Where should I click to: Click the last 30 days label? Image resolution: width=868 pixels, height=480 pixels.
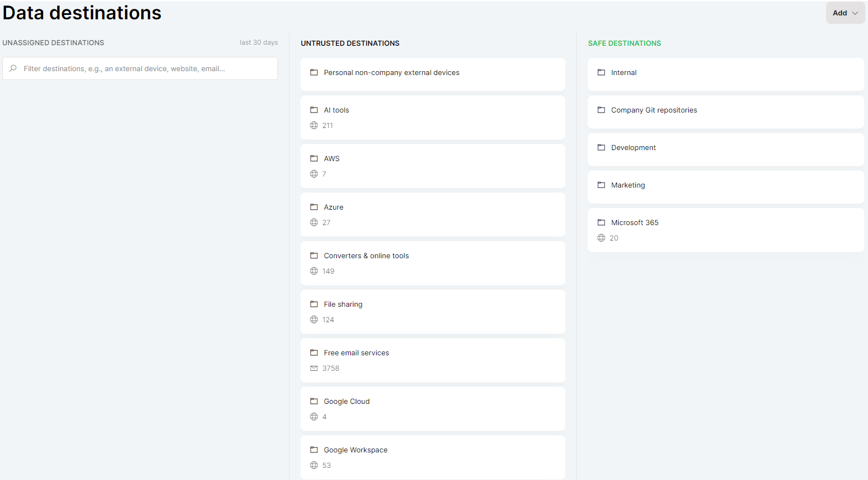[259, 42]
